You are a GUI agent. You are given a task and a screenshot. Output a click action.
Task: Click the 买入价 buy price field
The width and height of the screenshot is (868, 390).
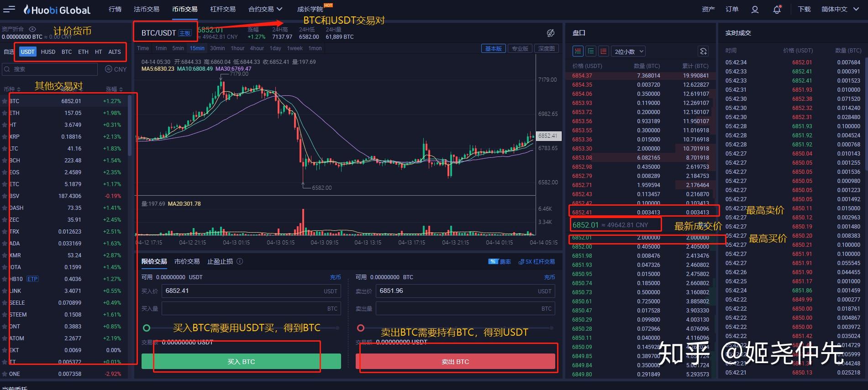point(251,291)
